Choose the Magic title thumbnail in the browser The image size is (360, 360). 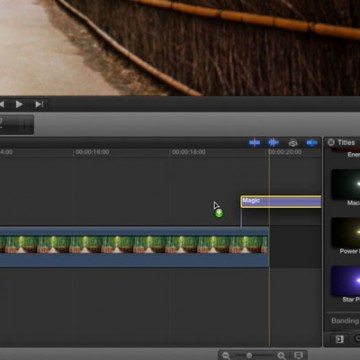tap(346, 184)
